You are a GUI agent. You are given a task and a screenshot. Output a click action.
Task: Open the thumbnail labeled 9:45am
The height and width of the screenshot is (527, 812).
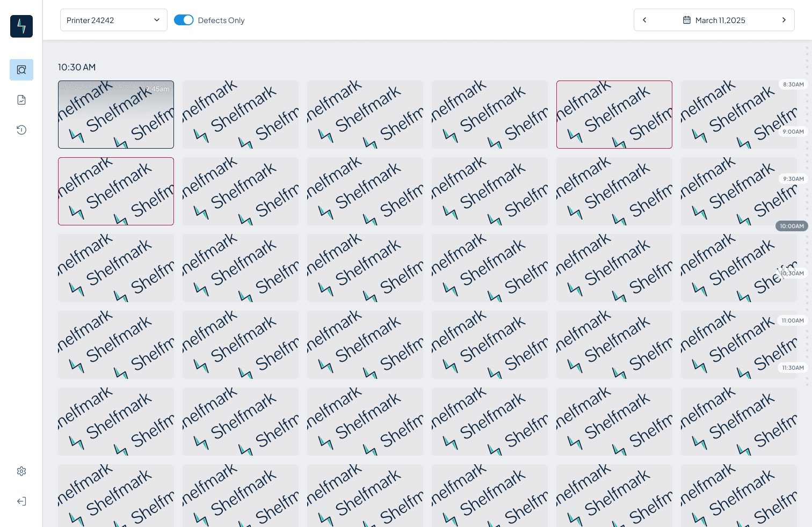click(116, 114)
